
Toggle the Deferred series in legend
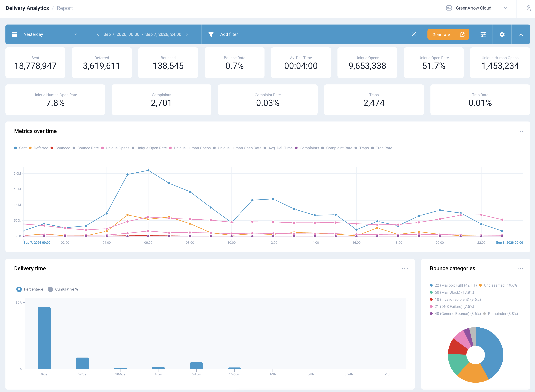[x=38, y=148]
